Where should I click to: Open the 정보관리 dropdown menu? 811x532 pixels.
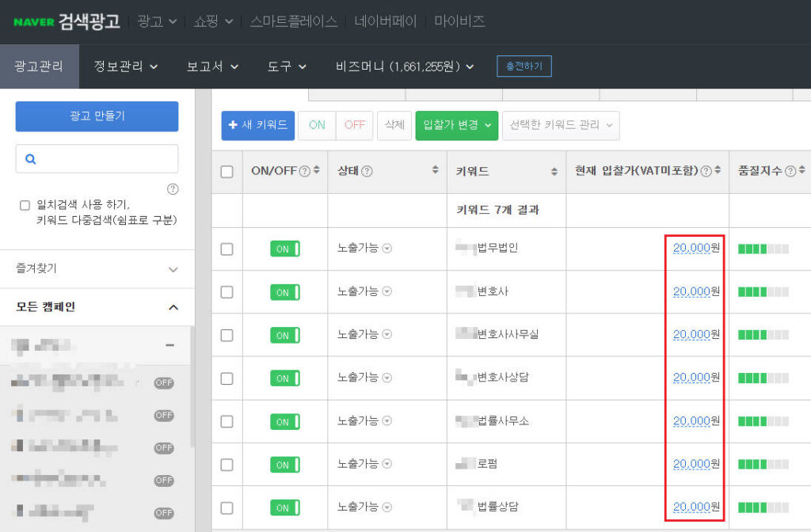[126, 66]
